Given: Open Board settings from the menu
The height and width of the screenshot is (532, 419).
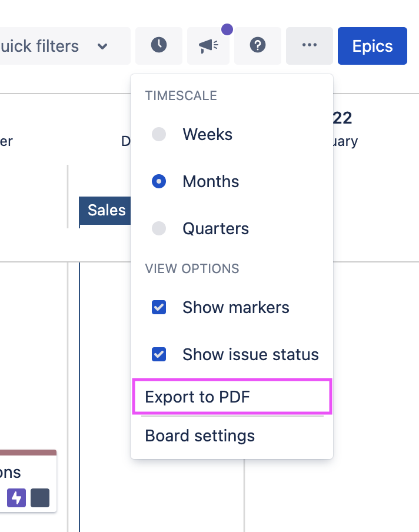Looking at the screenshot, I should point(199,436).
